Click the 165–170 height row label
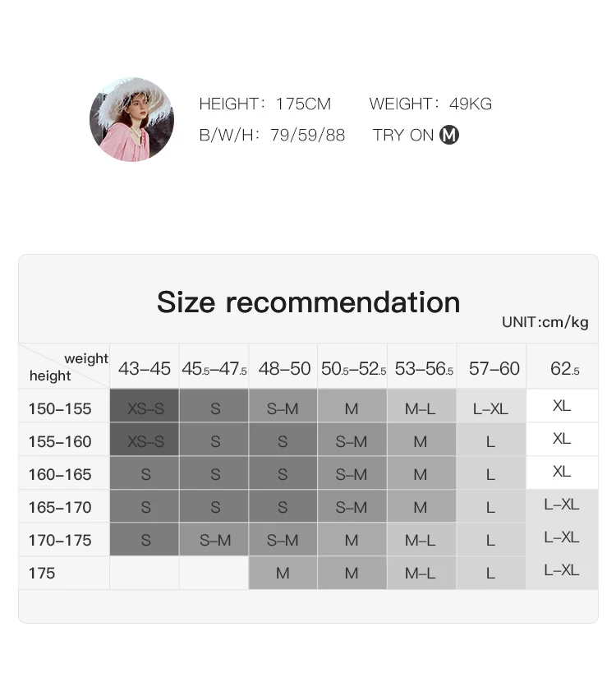This screenshot has width=616, height=673. 60,507
